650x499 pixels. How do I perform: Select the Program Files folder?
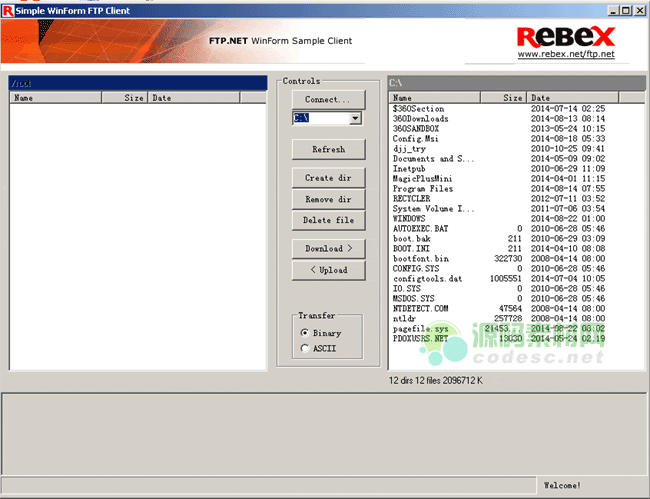[x=423, y=188]
